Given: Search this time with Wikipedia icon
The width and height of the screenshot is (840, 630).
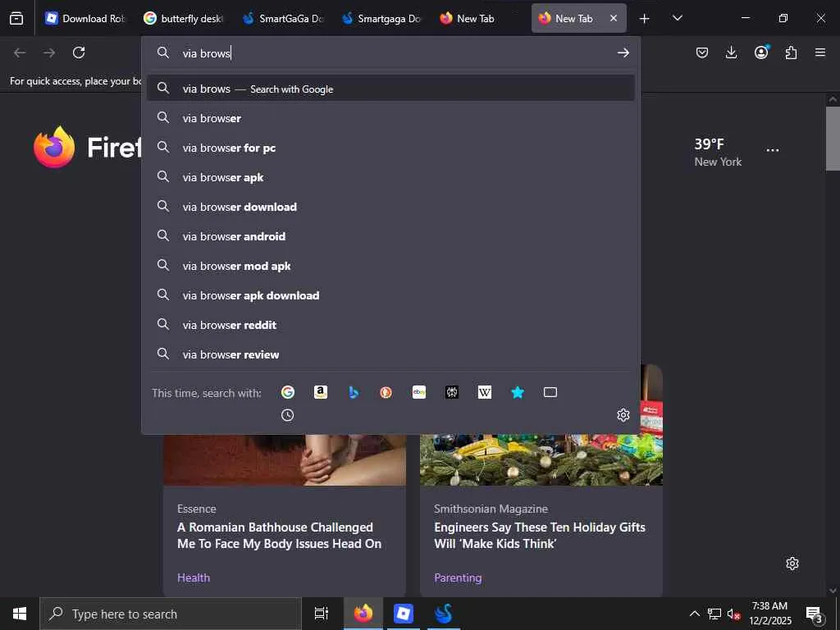Looking at the screenshot, I should pyautogui.click(x=484, y=393).
